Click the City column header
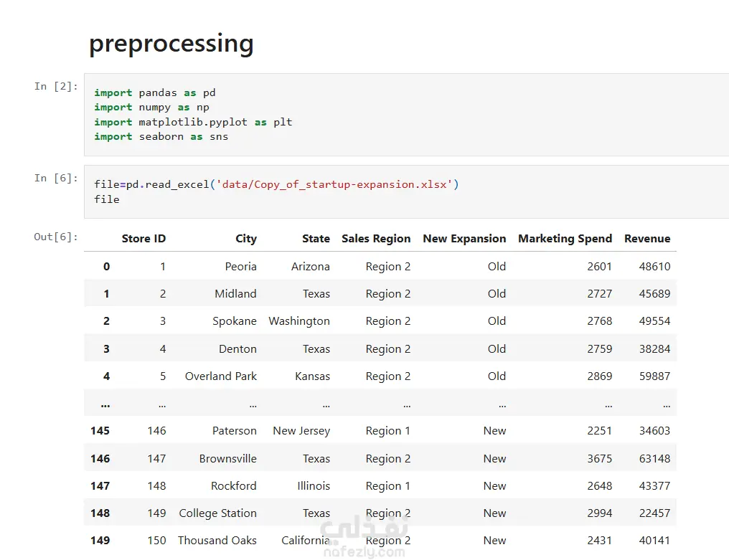The width and height of the screenshot is (729, 560). tap(246, 239)
